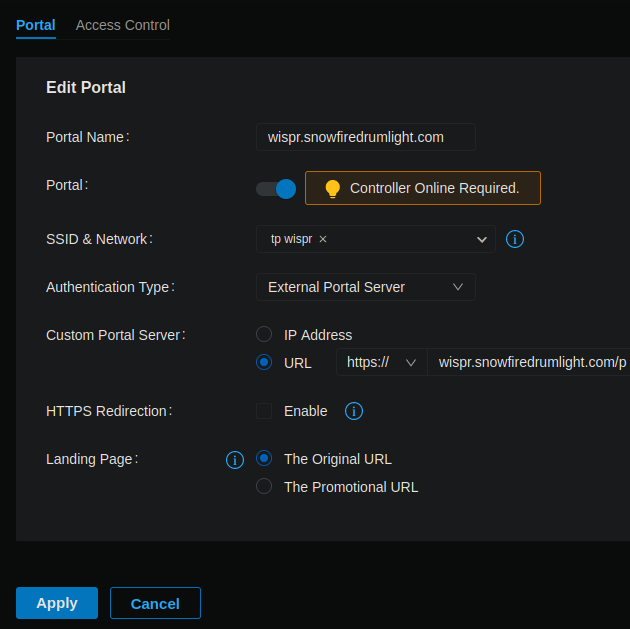Check the HTTPS Redirection Enable box
630x629 pixels.
click(x=264, y=411)
